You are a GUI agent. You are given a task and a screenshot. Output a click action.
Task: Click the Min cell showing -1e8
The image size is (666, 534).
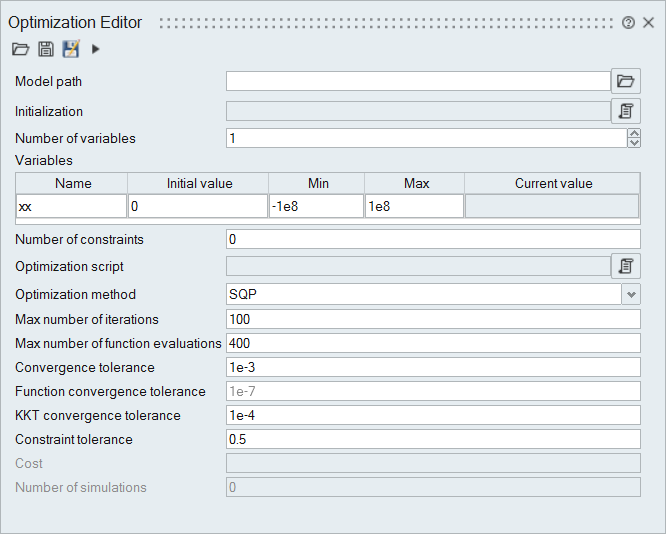click(x=316, y=206)
